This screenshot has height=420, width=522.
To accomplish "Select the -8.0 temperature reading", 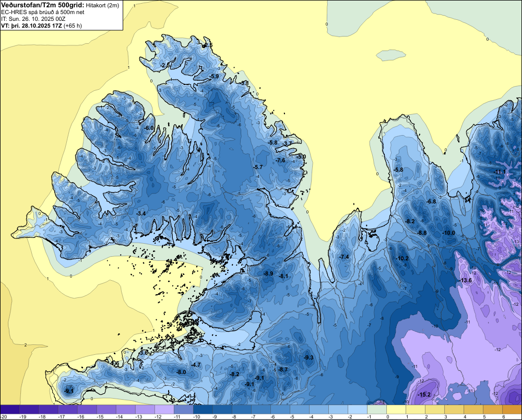I will pos(181,373).
